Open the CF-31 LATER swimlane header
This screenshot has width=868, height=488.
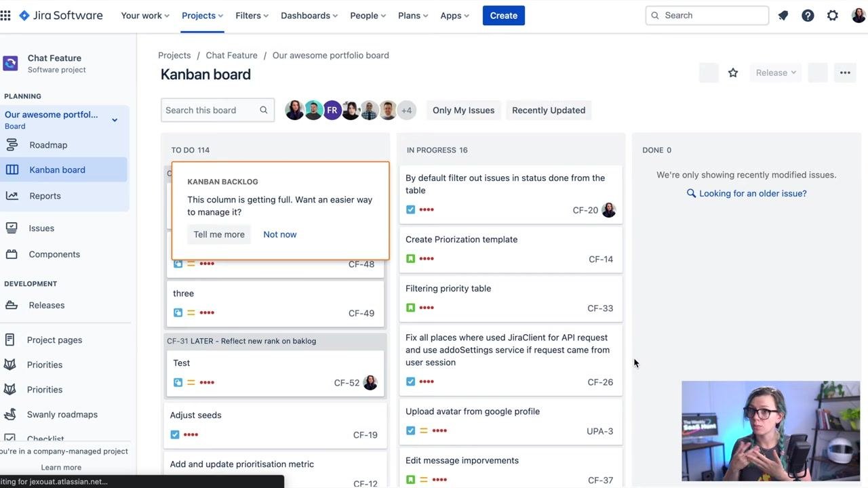(x=275, y=341)
